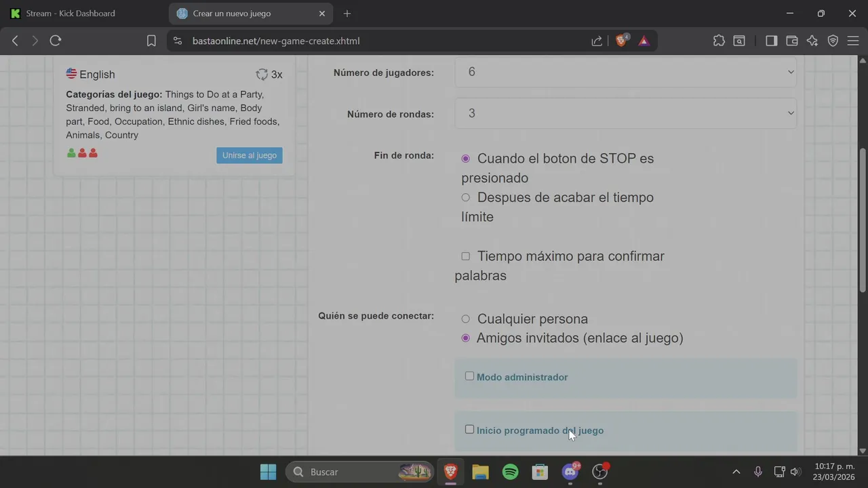The width and height of the screenshot is (868, 488).
Task: Open a new browser tab
Action: click(x=347, y=14)
